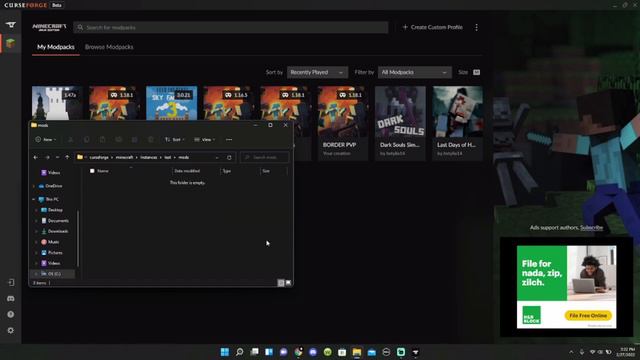
Task: Show hidden system tray icons chevron
Action: click(x=571, y=352)
